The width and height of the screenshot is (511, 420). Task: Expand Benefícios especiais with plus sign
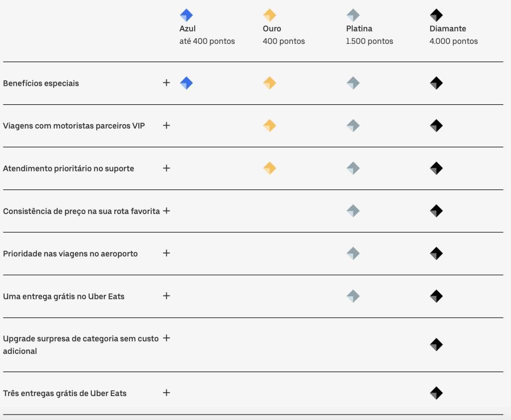[x=167, y=83]
